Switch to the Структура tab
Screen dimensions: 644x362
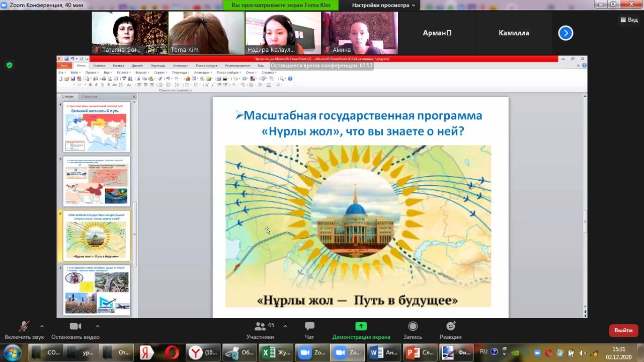coord(90,96)
